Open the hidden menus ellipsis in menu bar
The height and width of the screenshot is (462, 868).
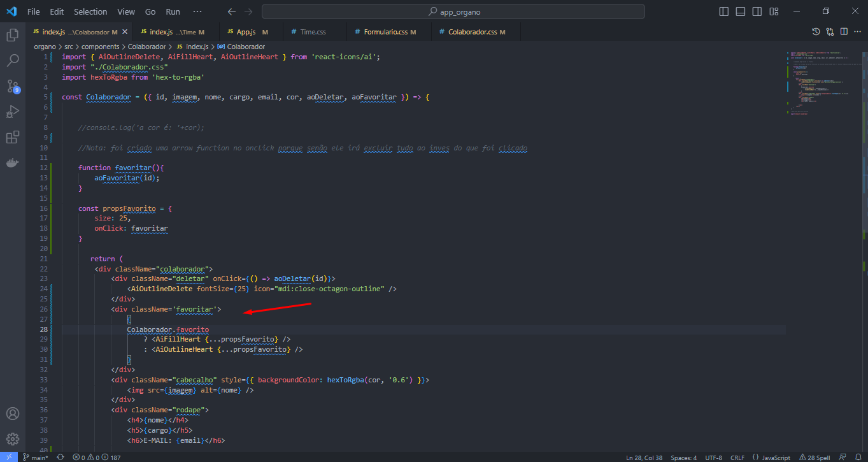coord(197,11)
